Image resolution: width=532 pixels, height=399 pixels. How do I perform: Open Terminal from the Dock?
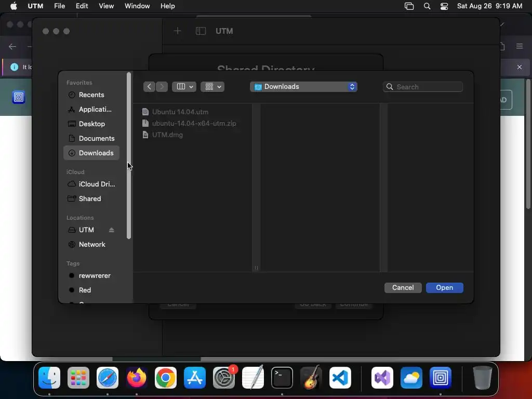point(282,378)
